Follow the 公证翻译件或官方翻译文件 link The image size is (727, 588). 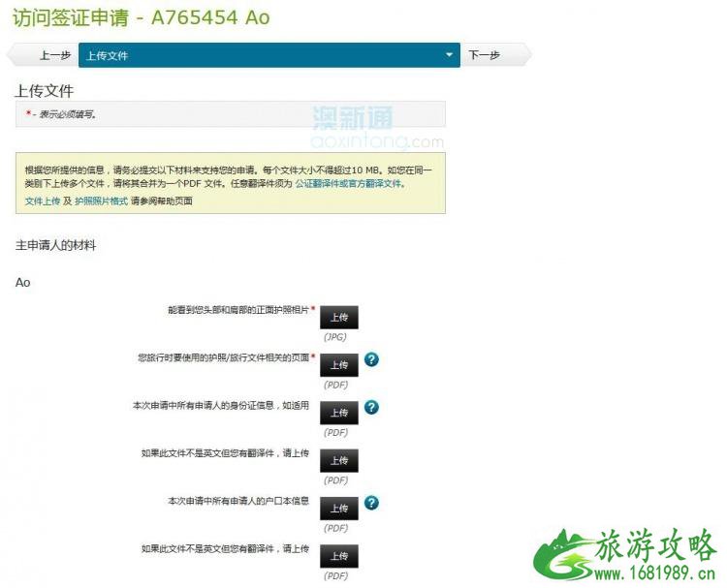[x=348, y=183]
